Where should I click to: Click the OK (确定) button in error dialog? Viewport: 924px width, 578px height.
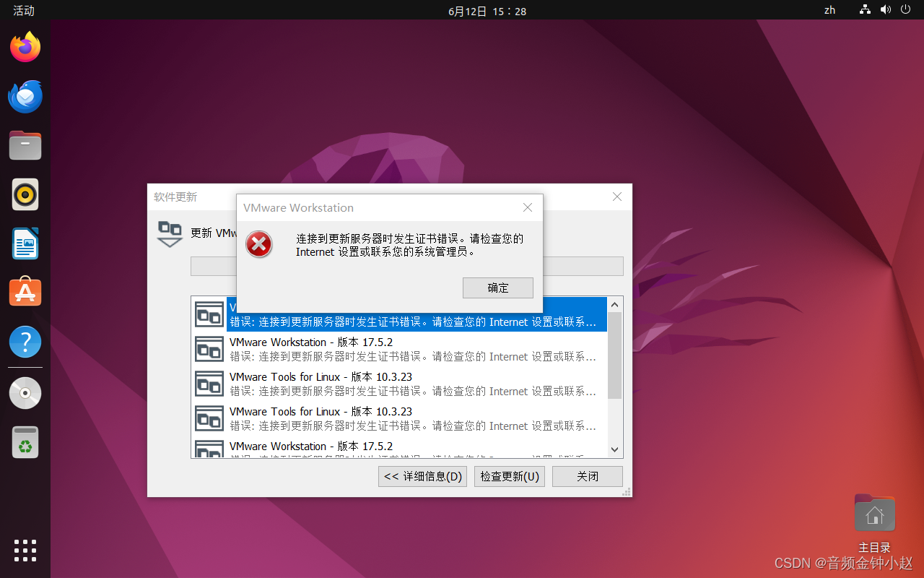click(497, 288)
